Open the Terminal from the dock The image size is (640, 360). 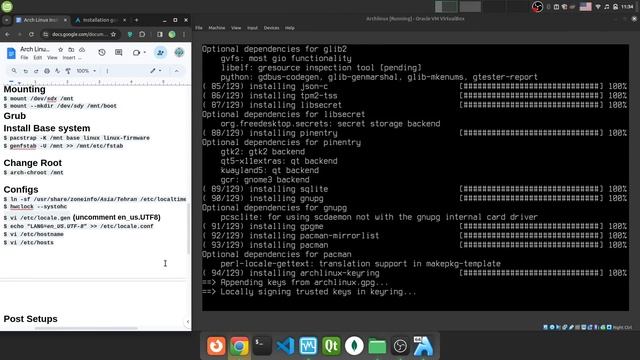[262, 346]
